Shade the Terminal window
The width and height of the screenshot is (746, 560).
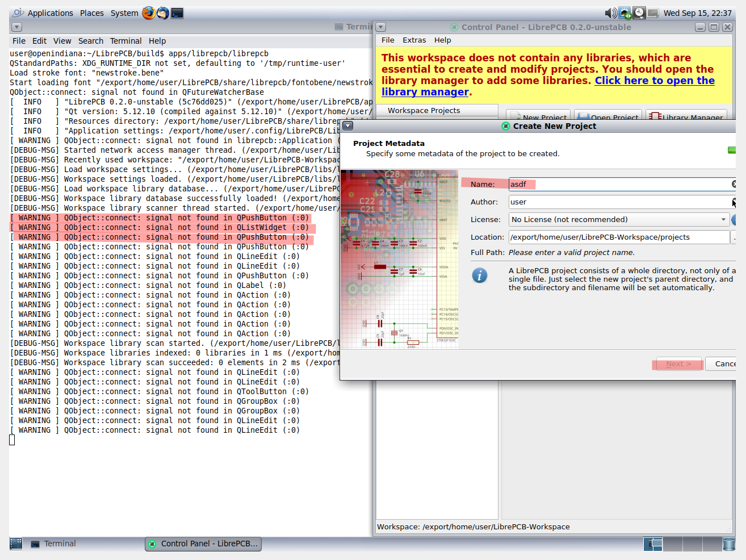click(x=16, y=27)
